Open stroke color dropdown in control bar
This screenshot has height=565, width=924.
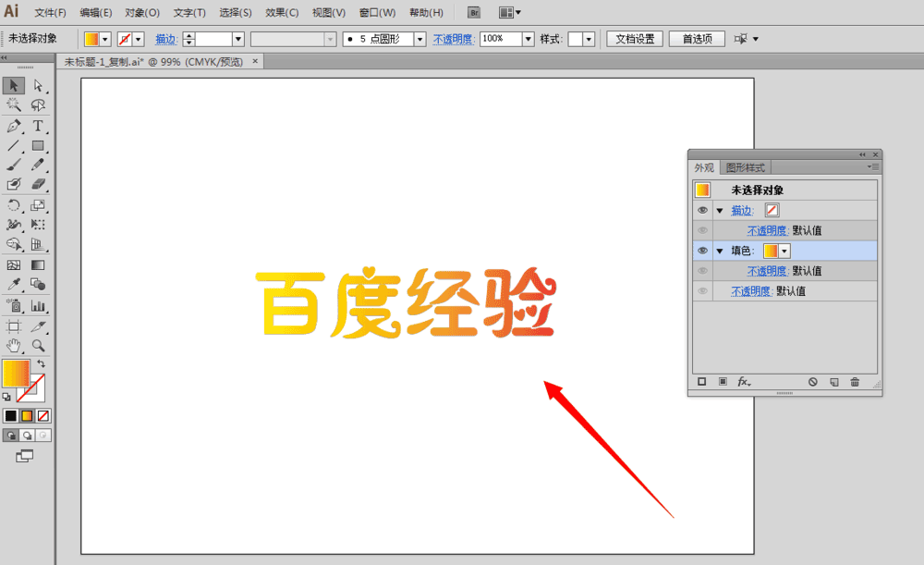pyautogui.click(x=139, y=39)
